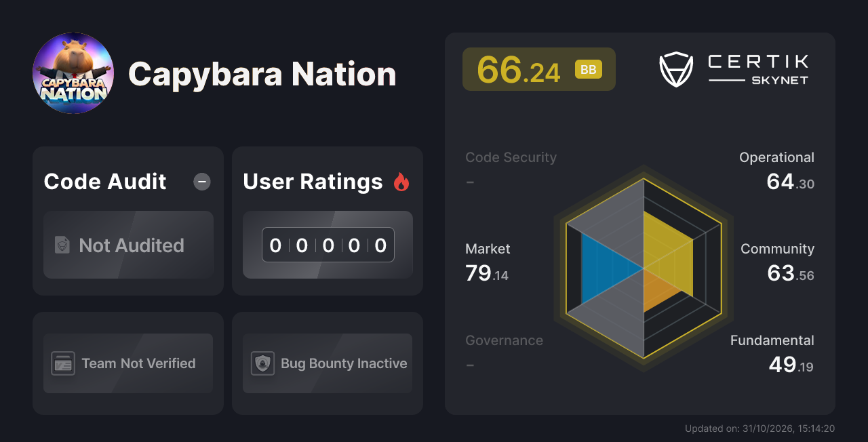
Task: Click the CertiK shield logo icon
Action: click(676, 70)
